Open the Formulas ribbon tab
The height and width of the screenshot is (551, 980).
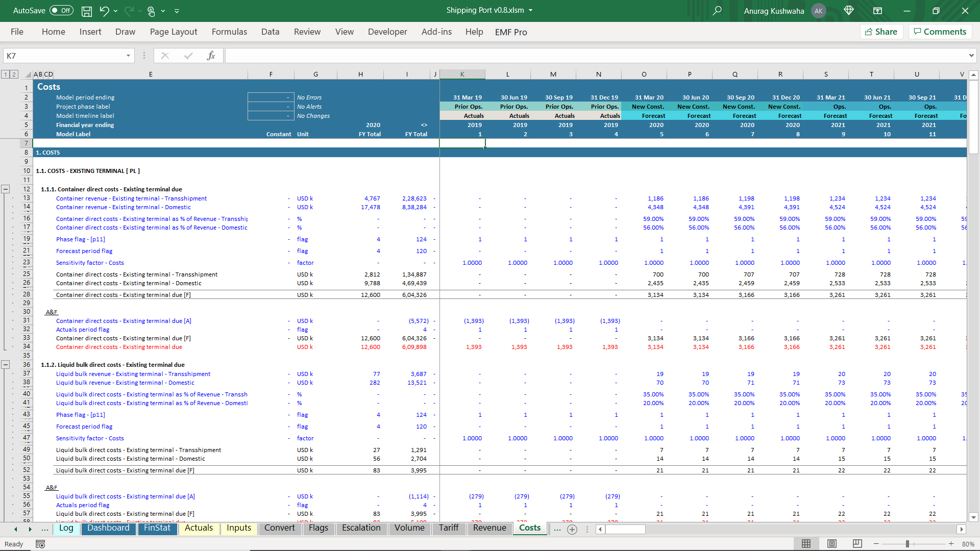(229, 32)
